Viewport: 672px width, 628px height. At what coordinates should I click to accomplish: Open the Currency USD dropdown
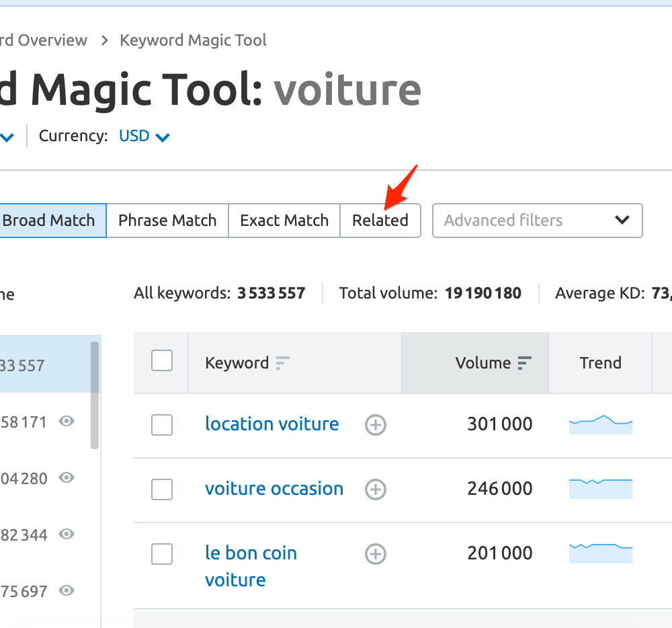(x=144, y=136)
